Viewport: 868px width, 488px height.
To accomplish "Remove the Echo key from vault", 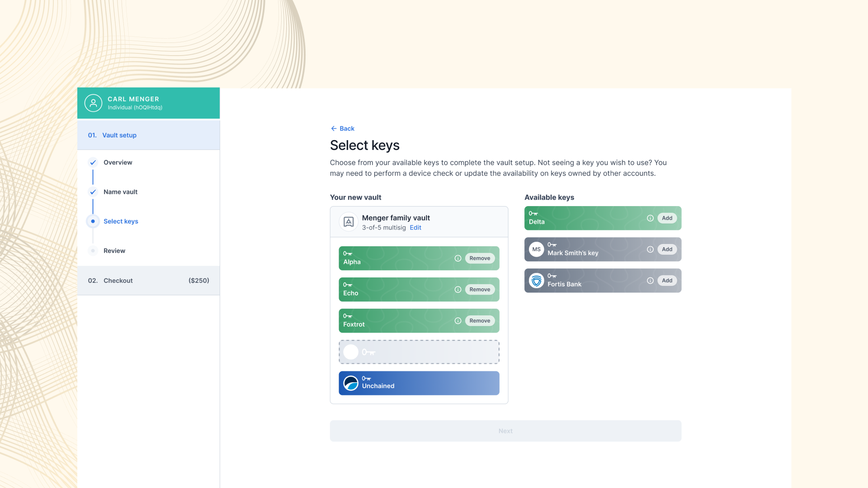I will pyautogui.click(x=480, y=290).
